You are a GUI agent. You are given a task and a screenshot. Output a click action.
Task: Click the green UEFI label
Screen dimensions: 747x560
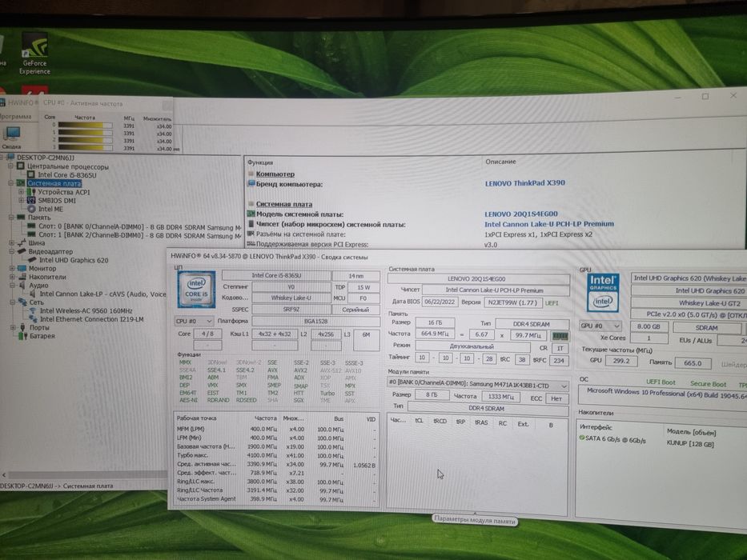(551, 303)
